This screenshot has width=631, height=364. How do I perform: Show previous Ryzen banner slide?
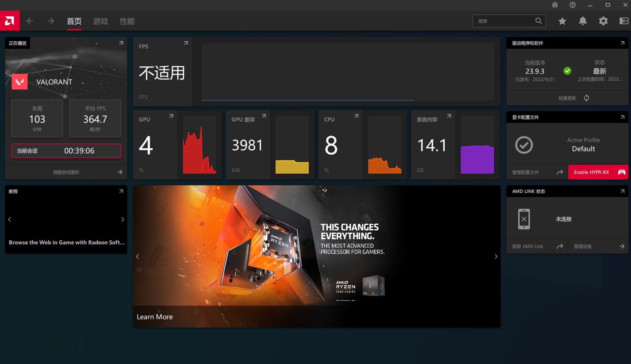click(x=137, y=257)
